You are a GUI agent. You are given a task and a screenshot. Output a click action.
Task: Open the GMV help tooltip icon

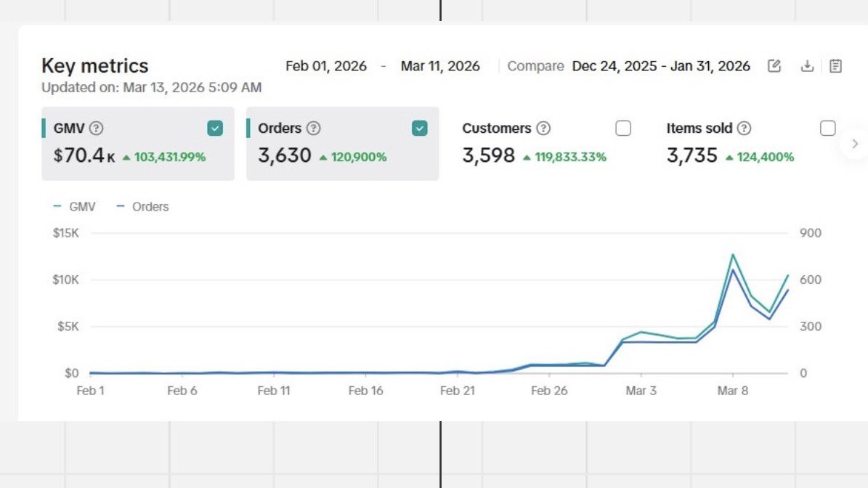click(x=96, y=129)
